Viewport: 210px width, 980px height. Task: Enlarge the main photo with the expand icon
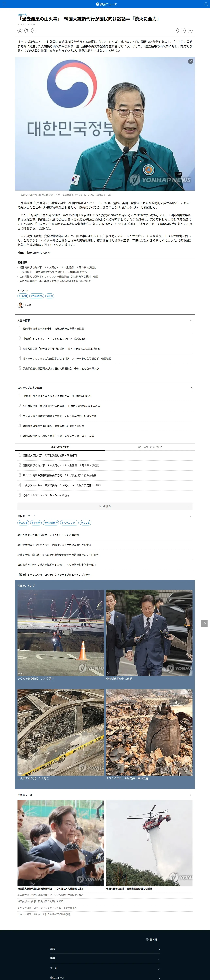191,61
